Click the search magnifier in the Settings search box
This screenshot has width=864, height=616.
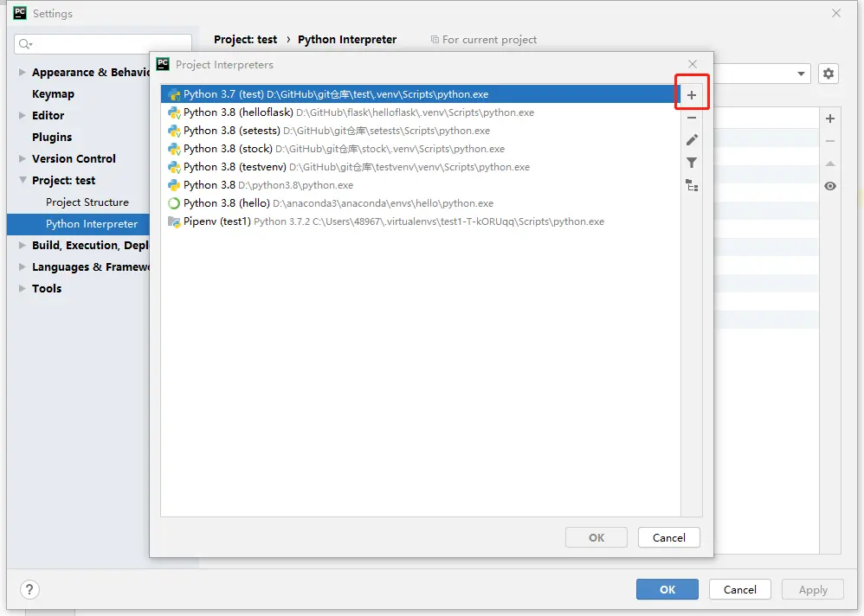[x=25, y=44]
